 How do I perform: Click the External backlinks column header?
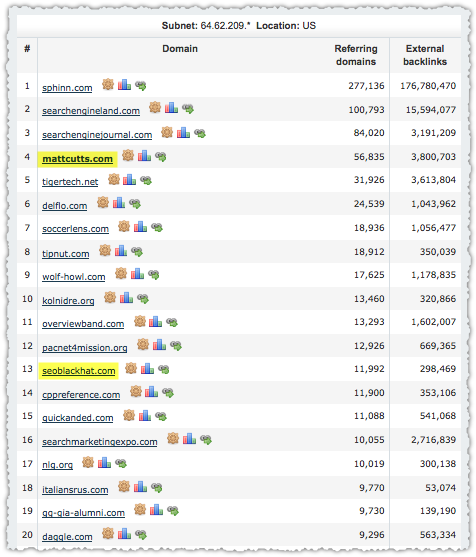425,55
